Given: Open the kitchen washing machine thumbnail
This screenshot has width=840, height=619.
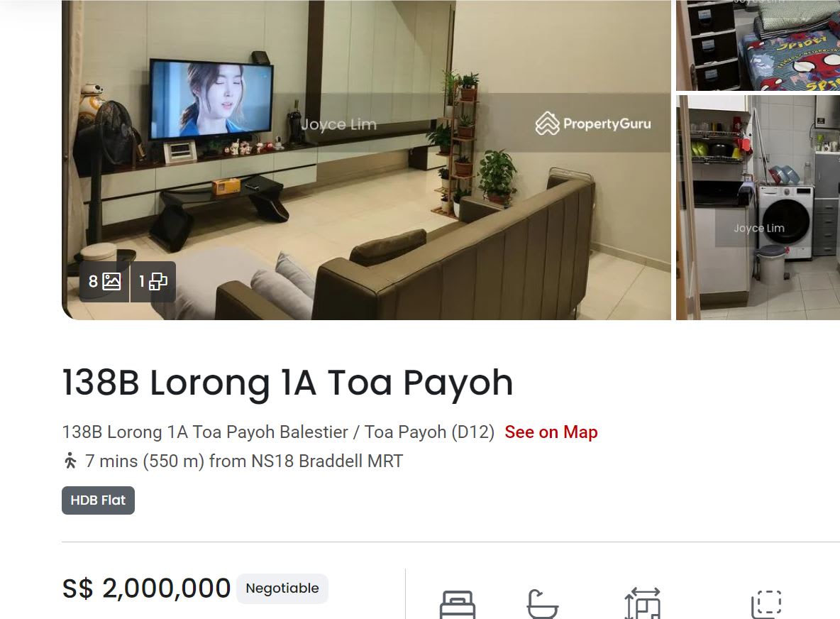Looking at the screenshot, I should 758,208.
